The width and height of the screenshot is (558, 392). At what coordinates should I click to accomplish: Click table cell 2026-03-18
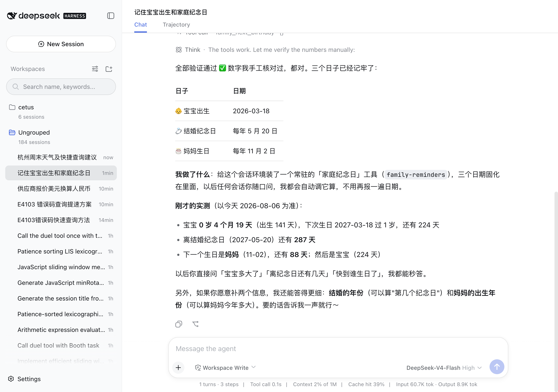click(x=251, y=111)
